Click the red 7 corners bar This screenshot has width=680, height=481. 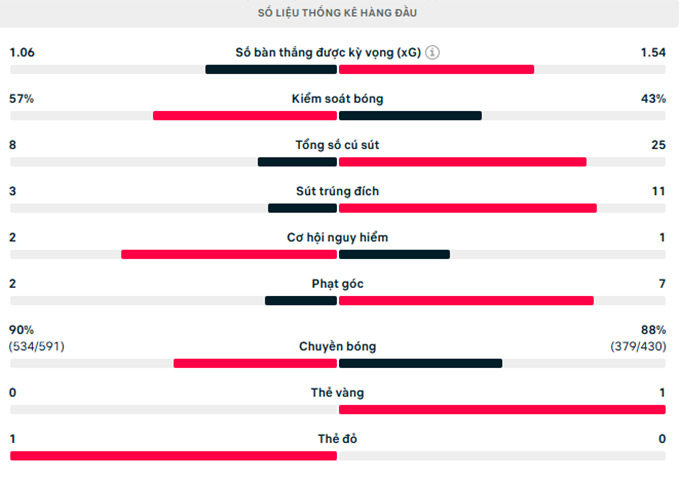(x=466, y=301)
